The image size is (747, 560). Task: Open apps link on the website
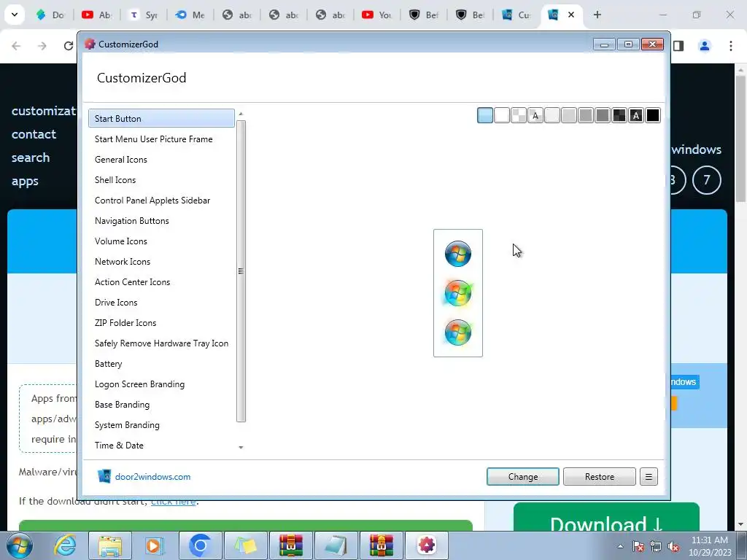click(25, 182)
